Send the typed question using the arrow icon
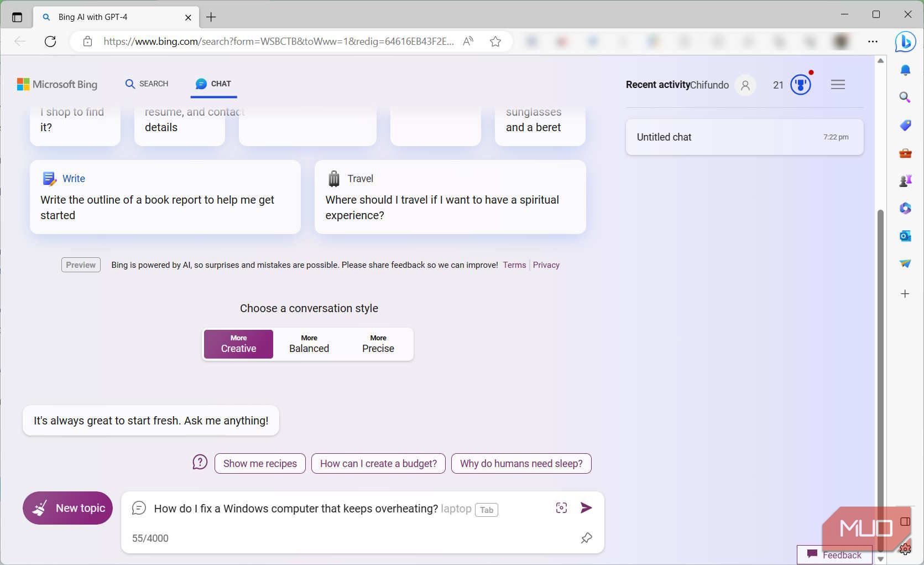The image size is (924, 565). [x=586, y=507]
